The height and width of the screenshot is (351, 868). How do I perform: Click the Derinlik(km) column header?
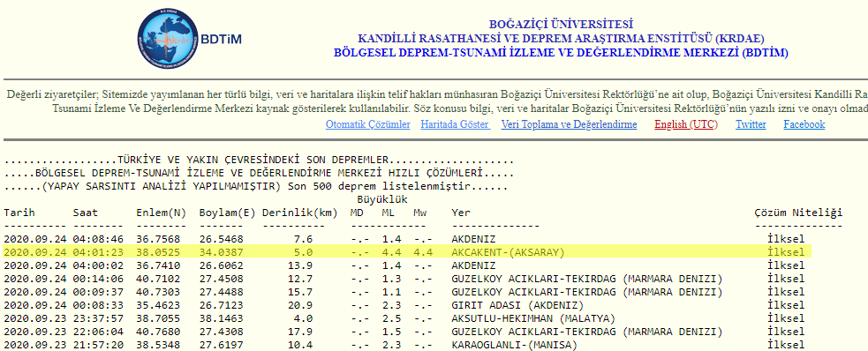click(x=300, y=213)
